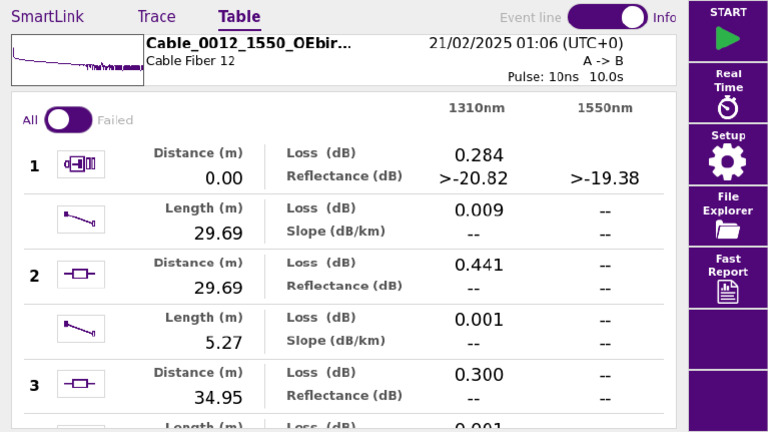768x432 pixels.
Task: Toggle Event line / Info switch
Action: pyautogui.click(x=607, y=17)
